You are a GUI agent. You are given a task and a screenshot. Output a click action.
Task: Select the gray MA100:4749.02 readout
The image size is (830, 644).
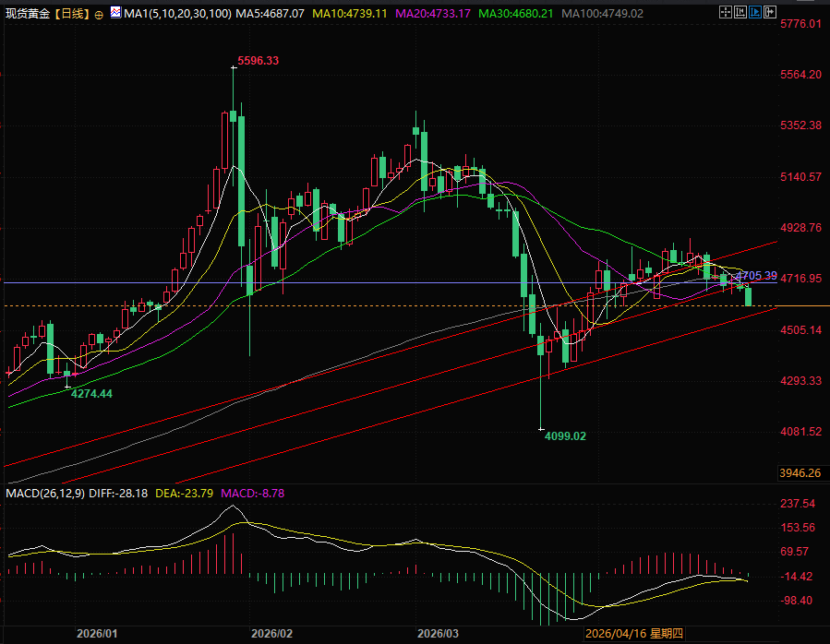[x=602, y=14]
